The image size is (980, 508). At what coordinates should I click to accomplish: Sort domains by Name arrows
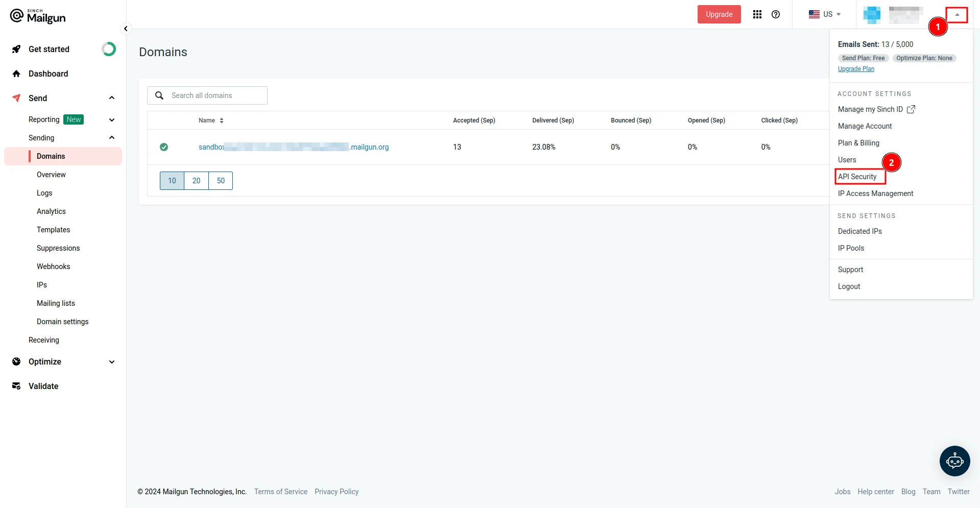tap(222, 120)
